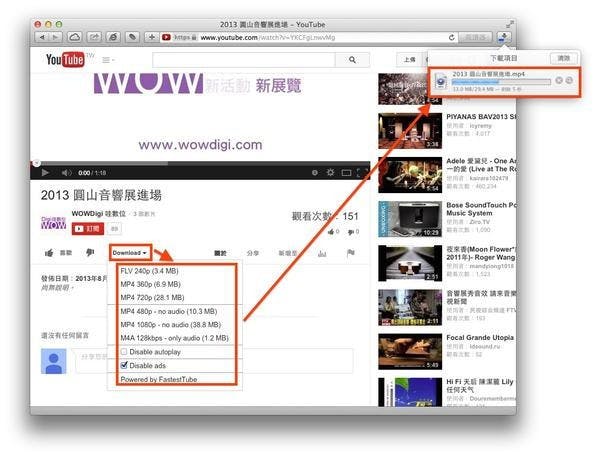The height and width of the screenshot is (457, 600).
Task: Open the Adele One And Only video title
Action: point(481,165)
